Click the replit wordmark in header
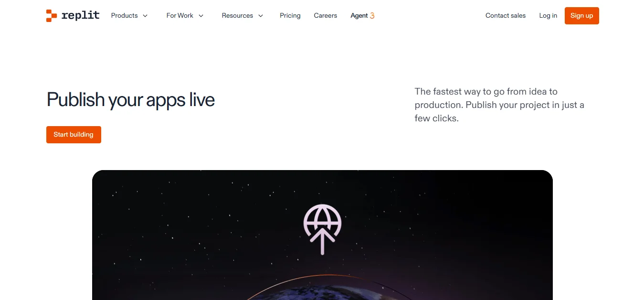This screenshot has height=300, width=644. [81, 15]
